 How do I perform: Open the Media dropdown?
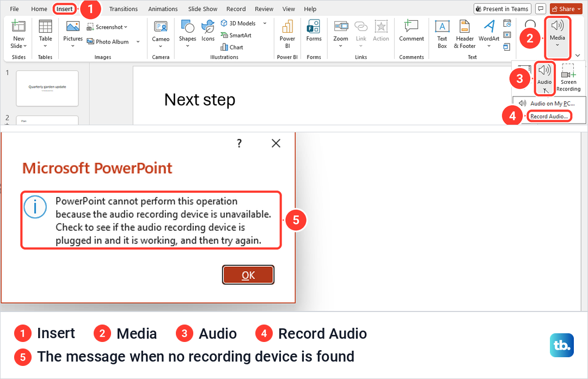pos(558,37)
